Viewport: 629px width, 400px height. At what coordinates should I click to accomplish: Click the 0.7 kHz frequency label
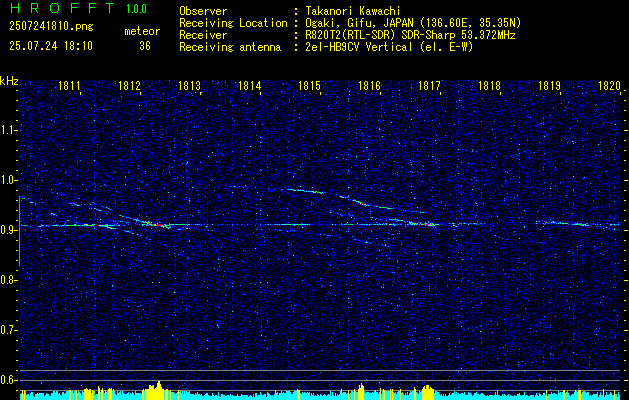[x=8, y=330]
